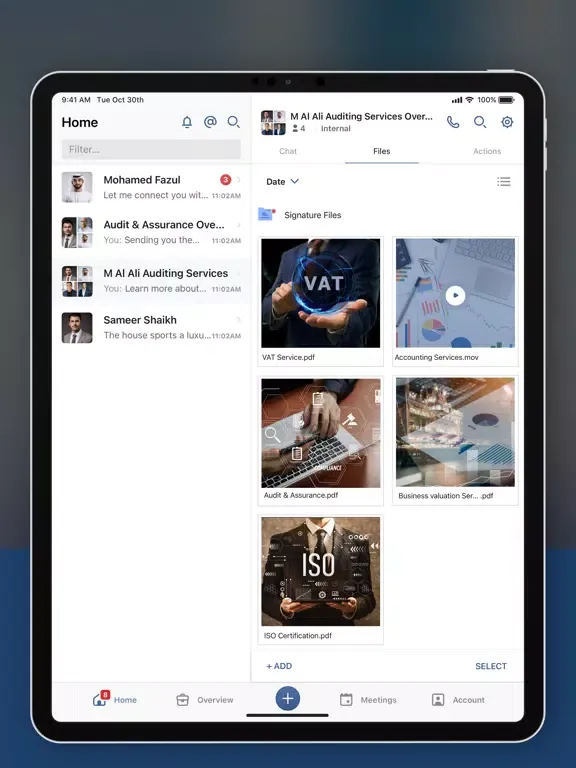Viewport: 576px width, 768px height.
Task: Open mentions with the @ icon
Action: coord(210,122)
